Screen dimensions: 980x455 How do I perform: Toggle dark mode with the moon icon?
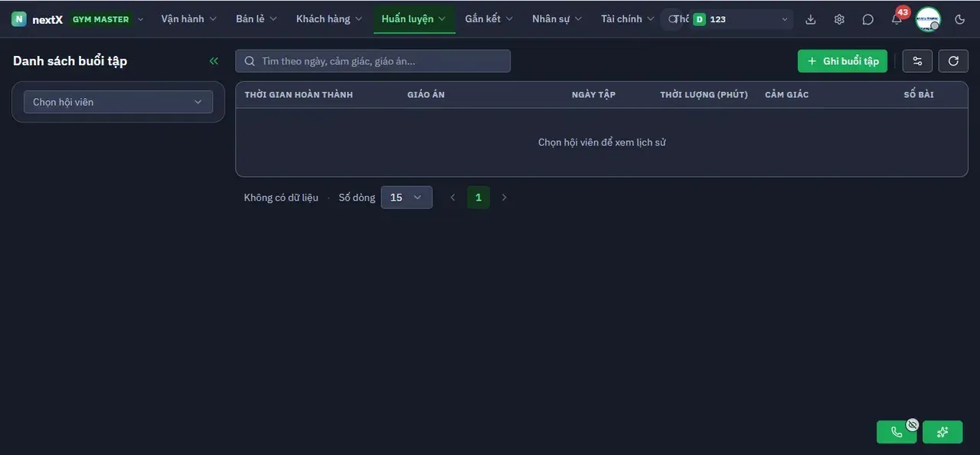click(x=960, y=19)
